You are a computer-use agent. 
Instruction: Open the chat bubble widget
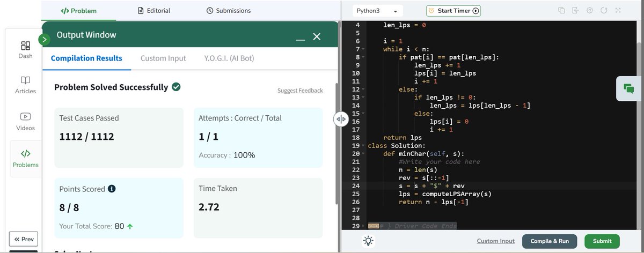click(x=629, y=88)
